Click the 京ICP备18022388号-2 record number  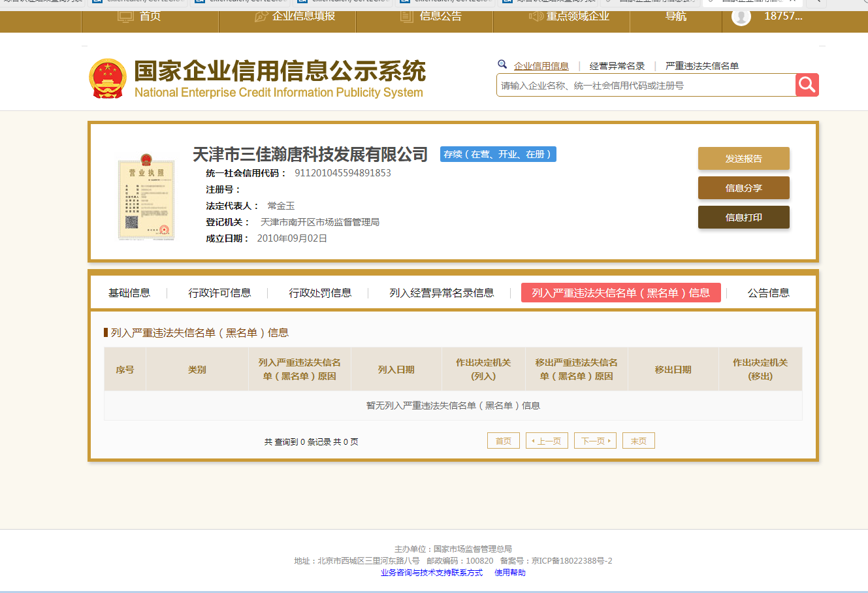point(571,561)
